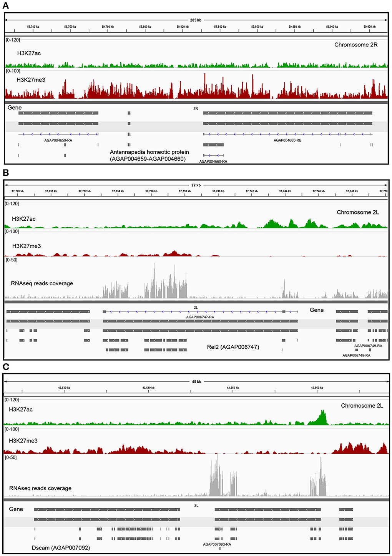Select the 205 kb span label

[196, 20]
